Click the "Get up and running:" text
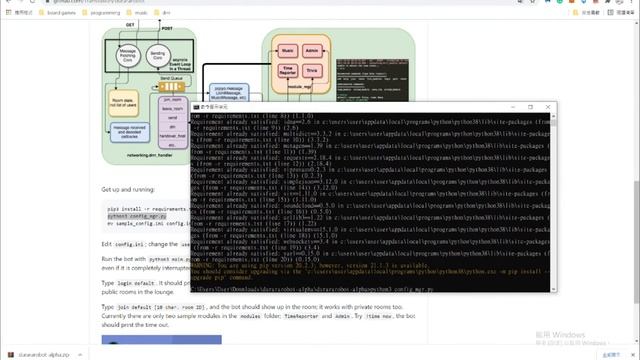 click(128, 189)
